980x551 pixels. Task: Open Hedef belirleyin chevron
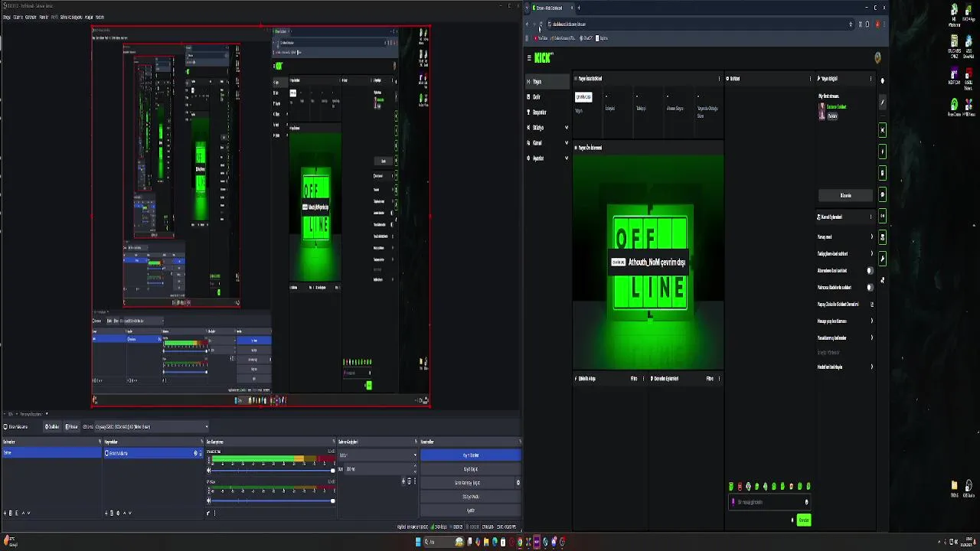click(x=871, y=367)
